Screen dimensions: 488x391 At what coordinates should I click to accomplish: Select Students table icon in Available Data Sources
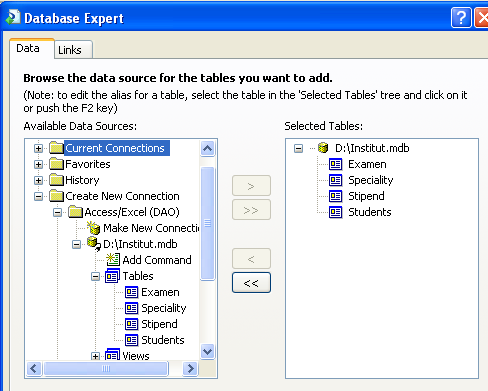(x=131, y=340)
